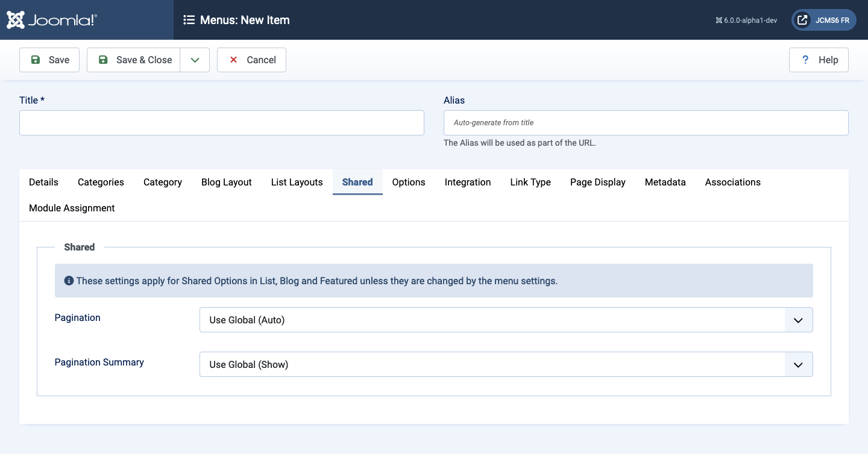Select the Module Assignment tab

click(x=72, y=208)
